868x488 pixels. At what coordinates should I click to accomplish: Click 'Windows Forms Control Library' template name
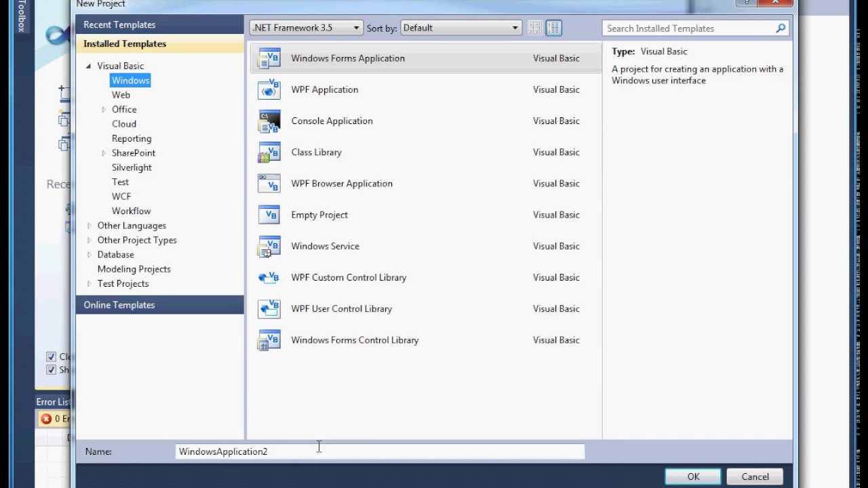(x=355, y=340)
